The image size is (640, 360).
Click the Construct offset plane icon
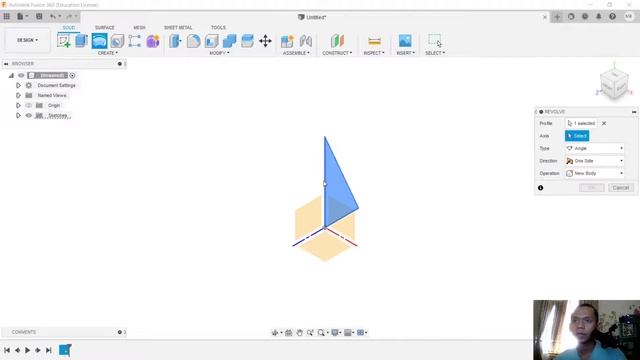(x=337, y=41)
